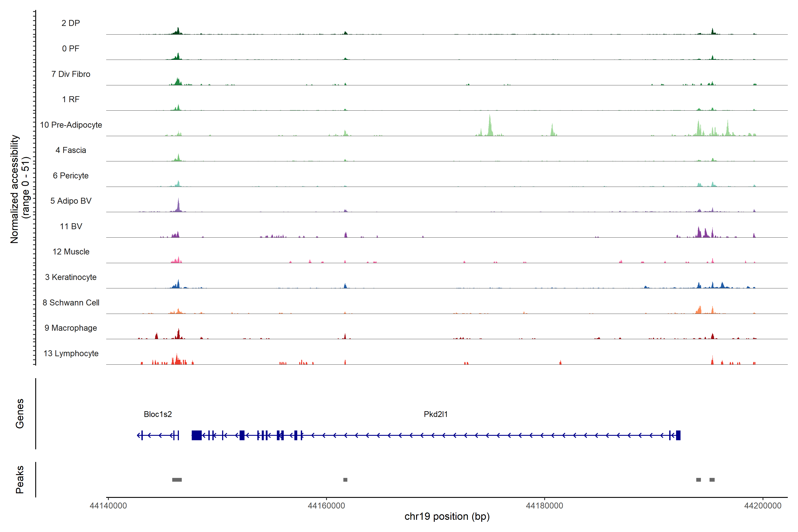The image size is (798, 532).
Task: Select the 3 Keratinocyte track label
Action: pyautogui.click(x=70, y=277)
